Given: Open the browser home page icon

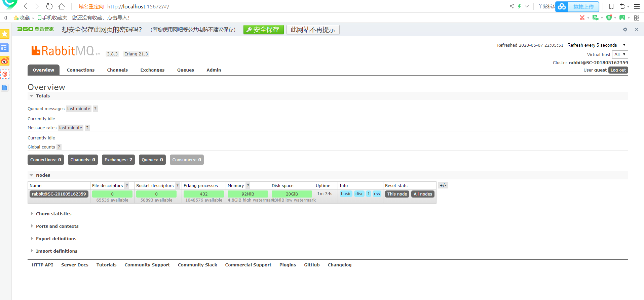Looking at the screenshot, I should [x=62, y=6].
